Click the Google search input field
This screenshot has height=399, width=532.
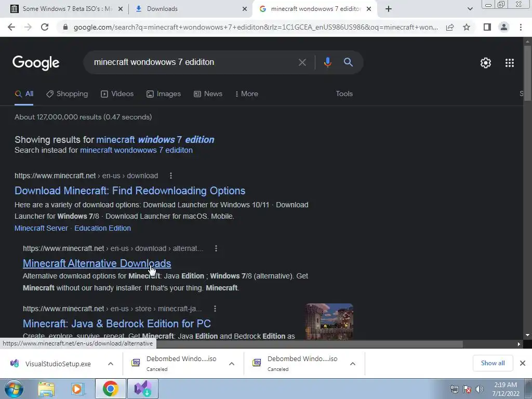[x=193, y=62]
